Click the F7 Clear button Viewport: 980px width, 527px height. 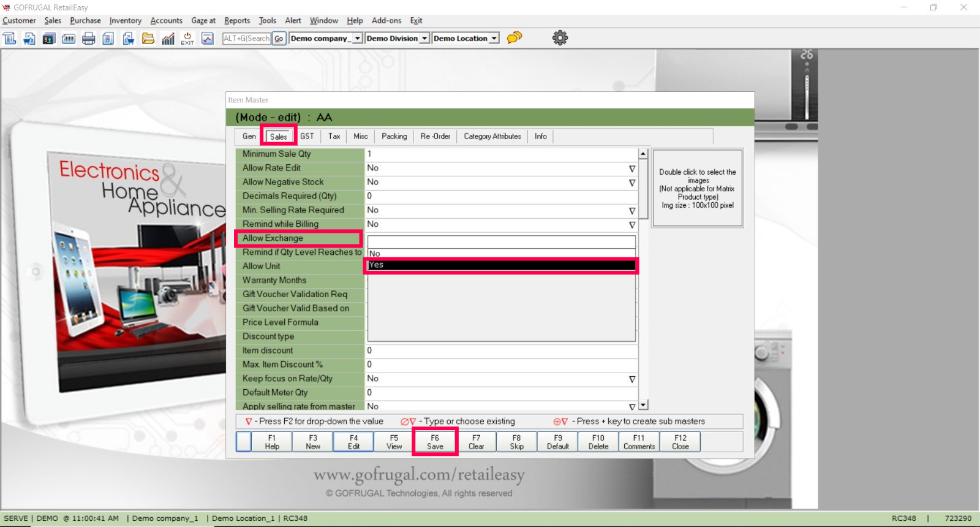point(476,442)
